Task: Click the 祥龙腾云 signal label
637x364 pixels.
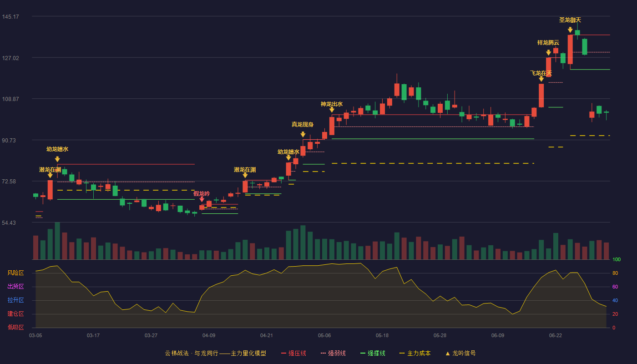Action: pos(548,43)
